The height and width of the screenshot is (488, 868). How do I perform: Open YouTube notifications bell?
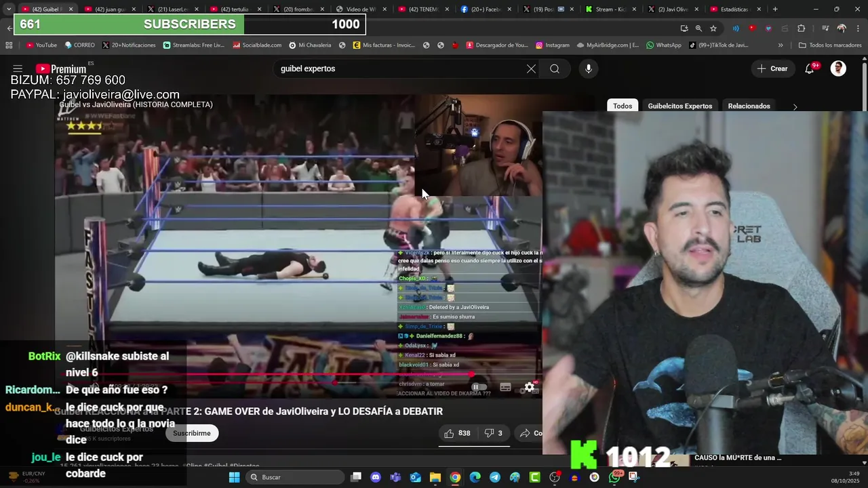click(x=810, y=68)
